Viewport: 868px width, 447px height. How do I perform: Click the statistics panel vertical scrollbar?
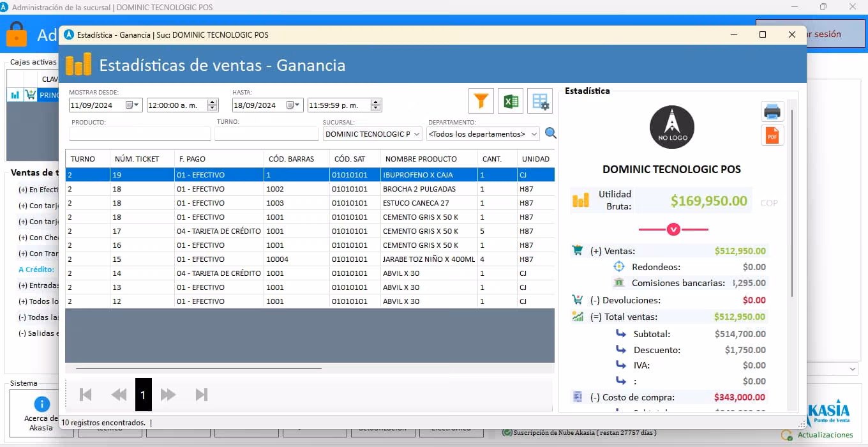pos(792,203)
